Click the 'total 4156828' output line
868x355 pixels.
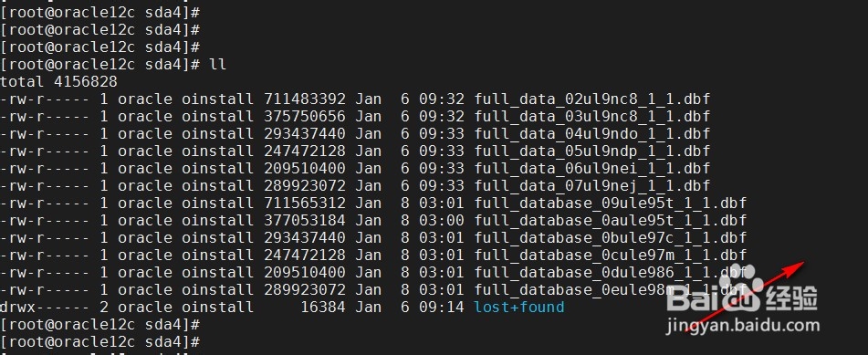click(58, 82)
